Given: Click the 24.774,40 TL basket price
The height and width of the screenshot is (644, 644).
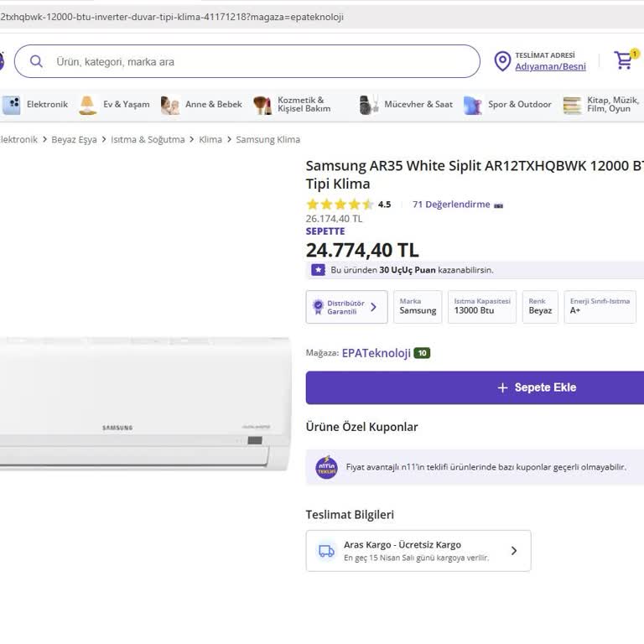Looking at the screenshot, I should 362,250.
